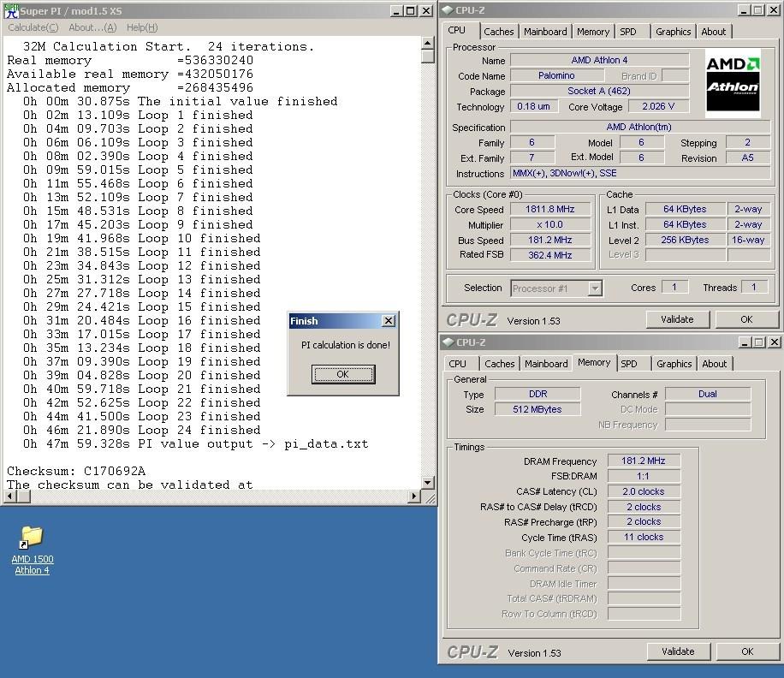Viewport: 784px width, 678px height.
Task: Click the scroll up arrow in Super PI
Action: (427, 43)
